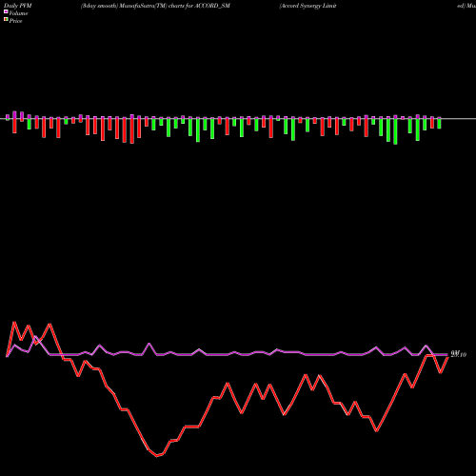The height and width of the screenshot is (476, 476).
Task: Click the MunafaSutra charts for ACCORD_SM heading
Action: (155, 6)
